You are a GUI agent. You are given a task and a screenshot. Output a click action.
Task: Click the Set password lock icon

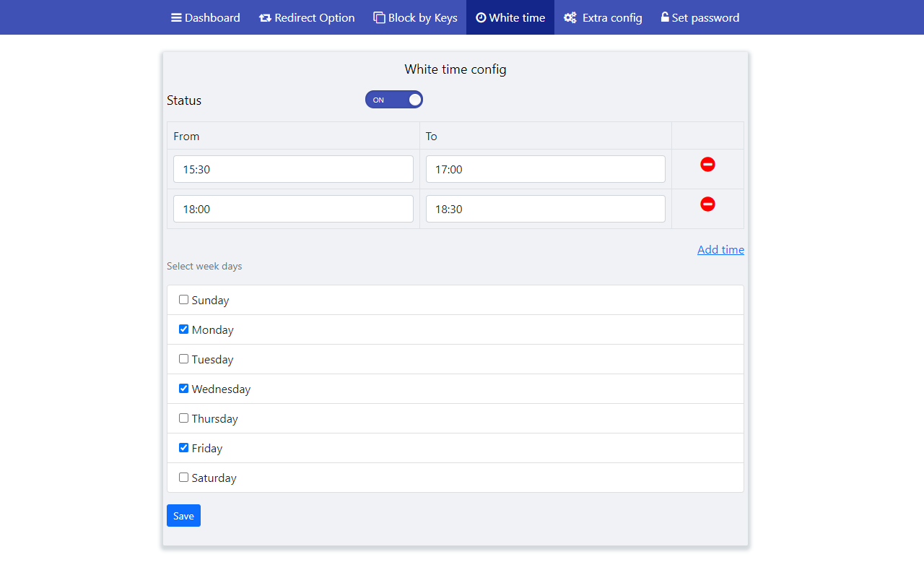pos(663,17)
